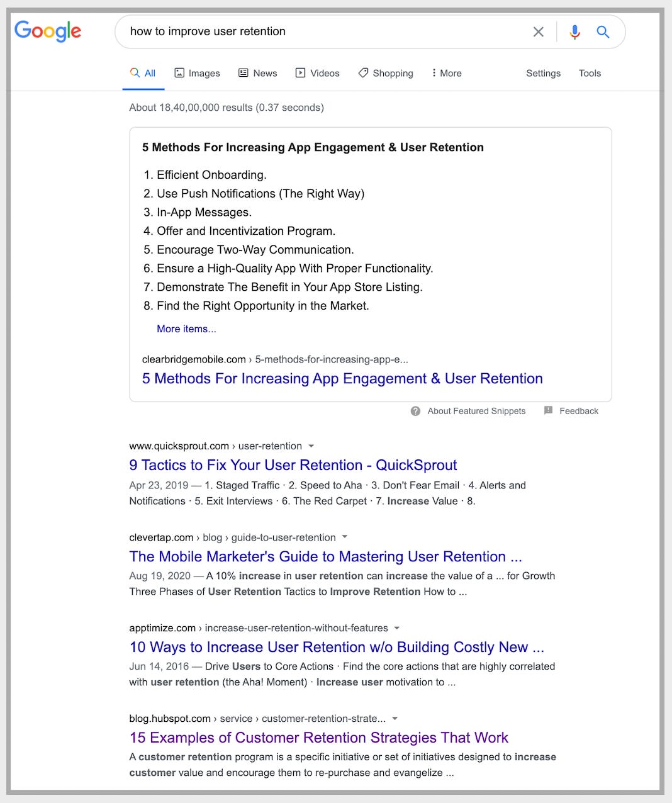
Task: Open the News tab
Action: point(257,73)
